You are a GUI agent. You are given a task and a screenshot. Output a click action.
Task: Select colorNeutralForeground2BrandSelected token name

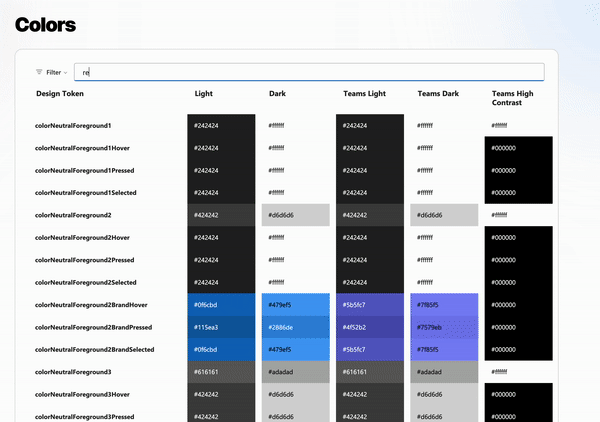pos(95,350)
